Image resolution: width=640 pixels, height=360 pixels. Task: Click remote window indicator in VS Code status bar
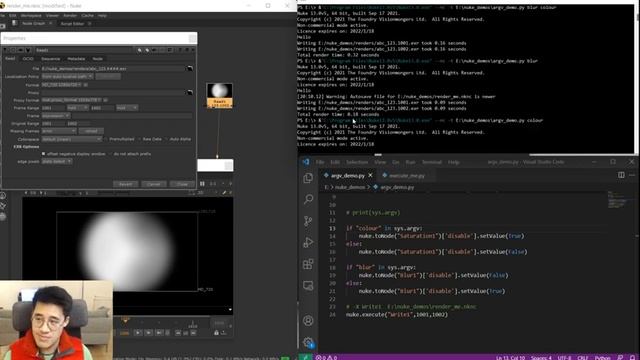[x=305, y=358]
